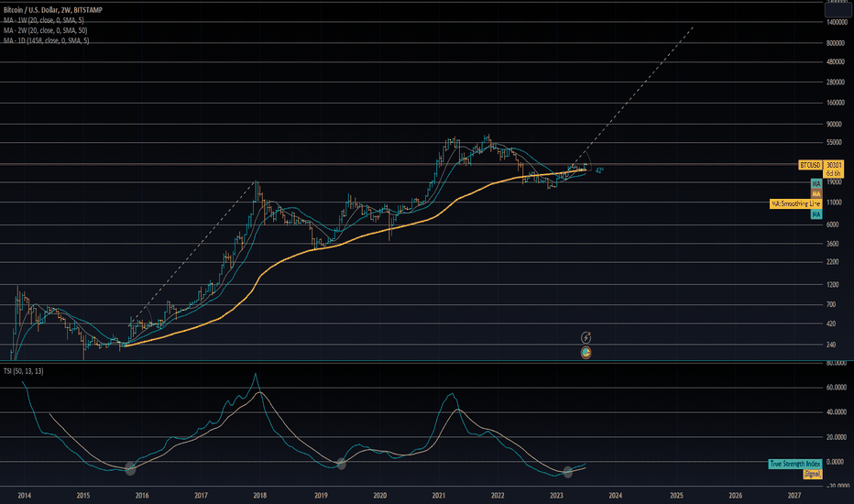Click the 90000 price axis label
854x504 pixels.
(834, 125)
